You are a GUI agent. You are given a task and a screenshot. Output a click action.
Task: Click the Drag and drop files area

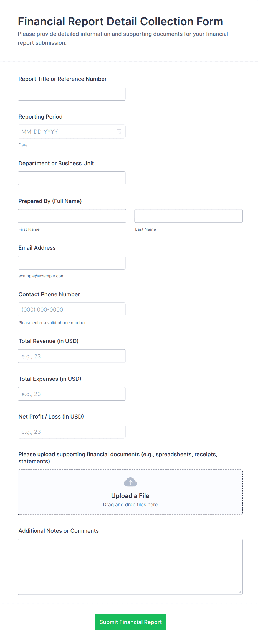click(x=130, y=505)
